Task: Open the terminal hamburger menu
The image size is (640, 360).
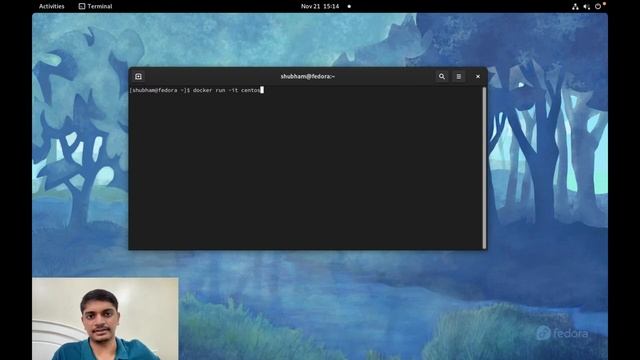Action: tap(458, 76)
